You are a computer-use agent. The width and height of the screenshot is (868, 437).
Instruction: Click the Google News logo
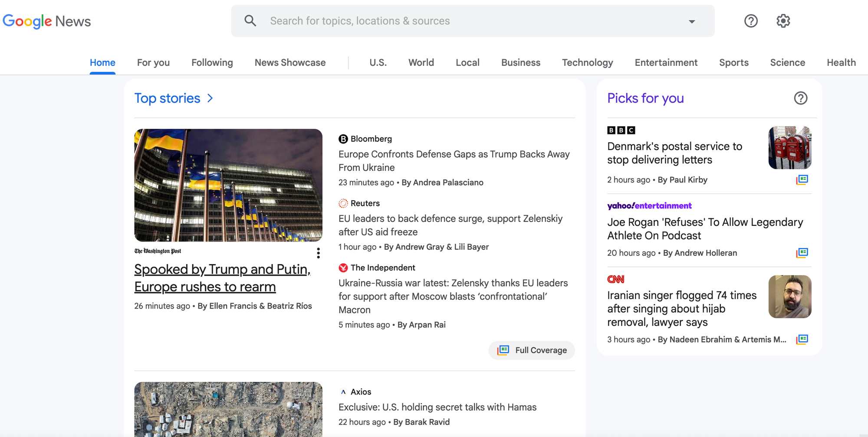coord(47,21)
